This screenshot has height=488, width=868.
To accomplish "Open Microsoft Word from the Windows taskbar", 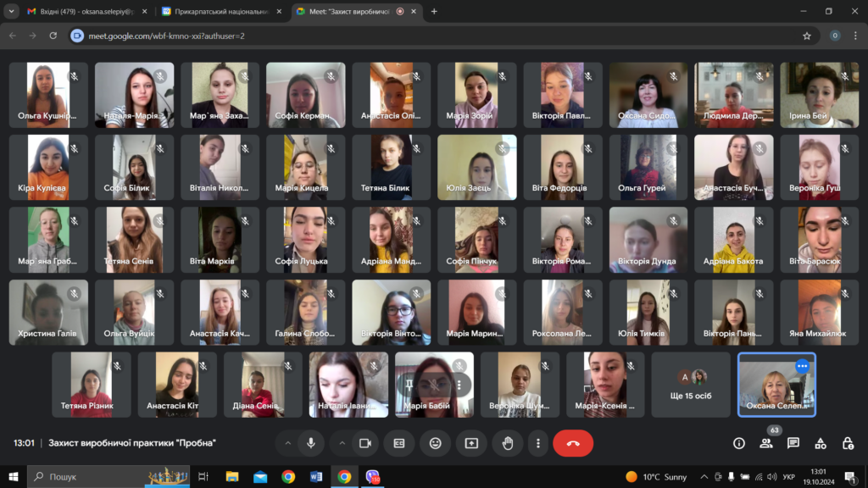I will click(x=316, y=477).
